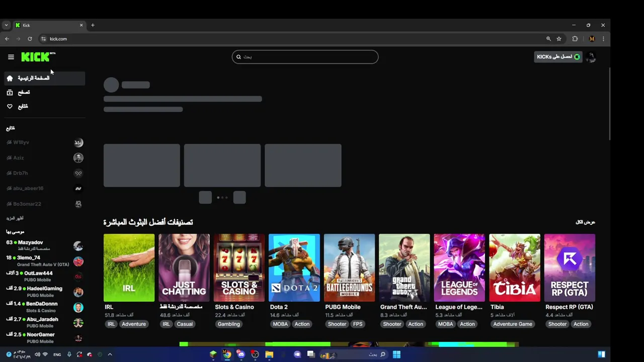
Task: Open recommended streamer BenDaDonnn
Action: (x=45, y=307)
